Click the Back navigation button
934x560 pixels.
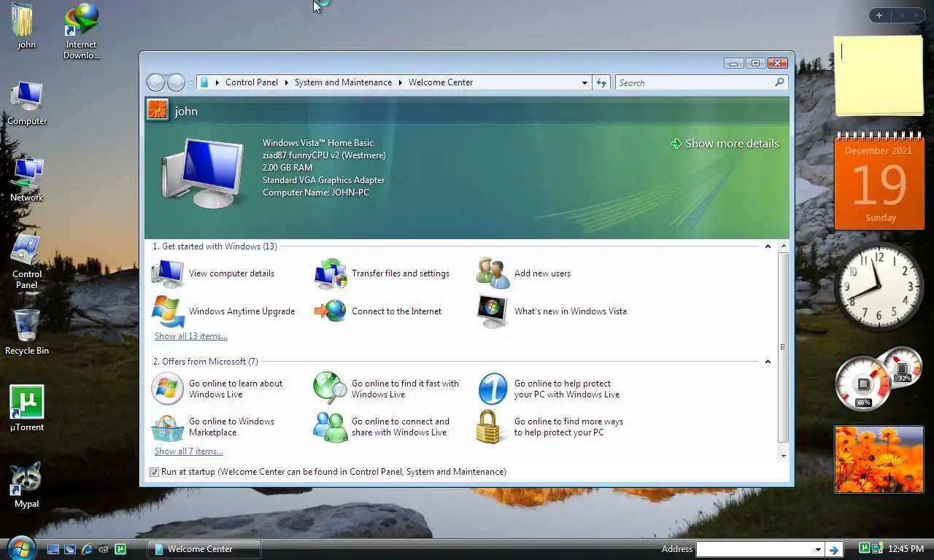pyautogui.click(x=155, y=82)
